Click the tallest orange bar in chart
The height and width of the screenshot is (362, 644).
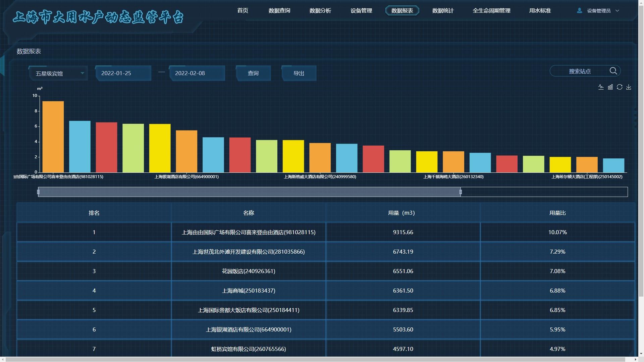(x=53, y=137)
